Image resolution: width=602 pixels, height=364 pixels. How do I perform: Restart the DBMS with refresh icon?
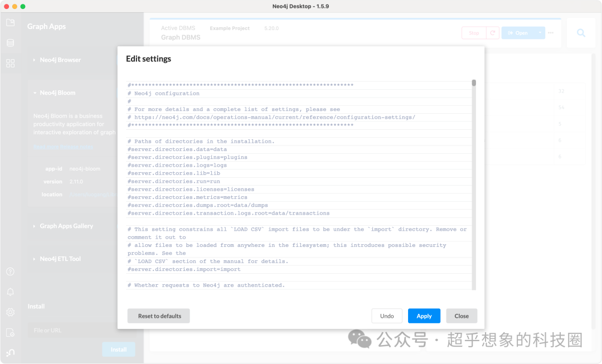493,33
